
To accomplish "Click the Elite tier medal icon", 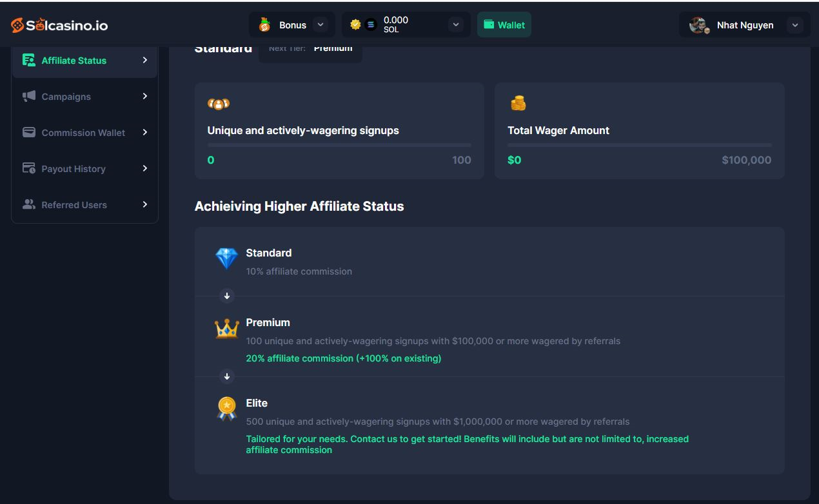I will pyautogui.click(x=226, y=408).
